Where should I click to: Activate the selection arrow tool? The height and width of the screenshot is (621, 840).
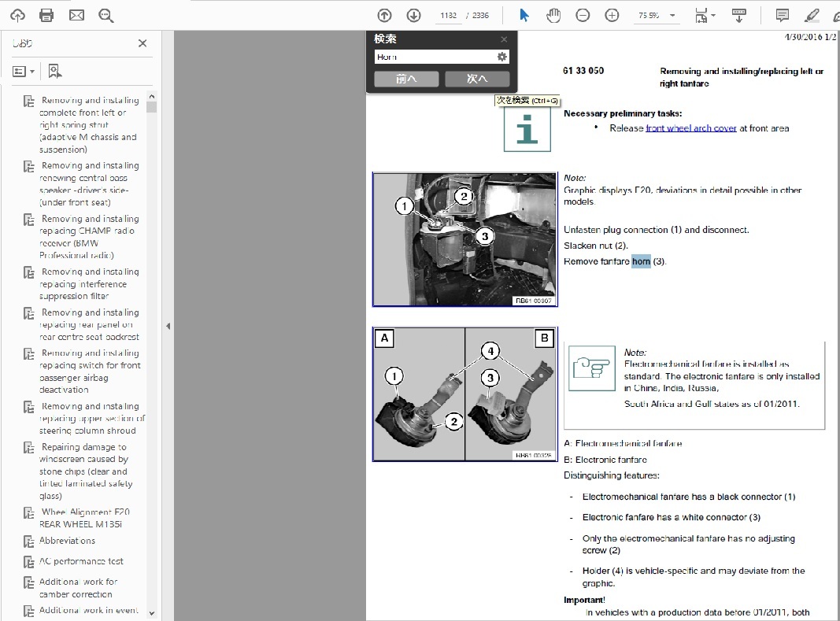[x=524, y=16]
